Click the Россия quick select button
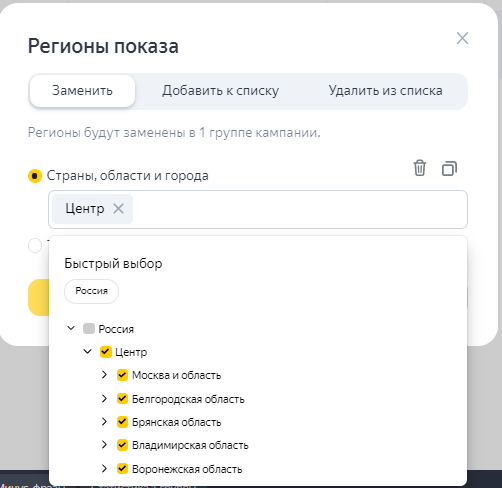Viewport: 502px width, 488px height. pyautogui.click(x=91, y=291)
